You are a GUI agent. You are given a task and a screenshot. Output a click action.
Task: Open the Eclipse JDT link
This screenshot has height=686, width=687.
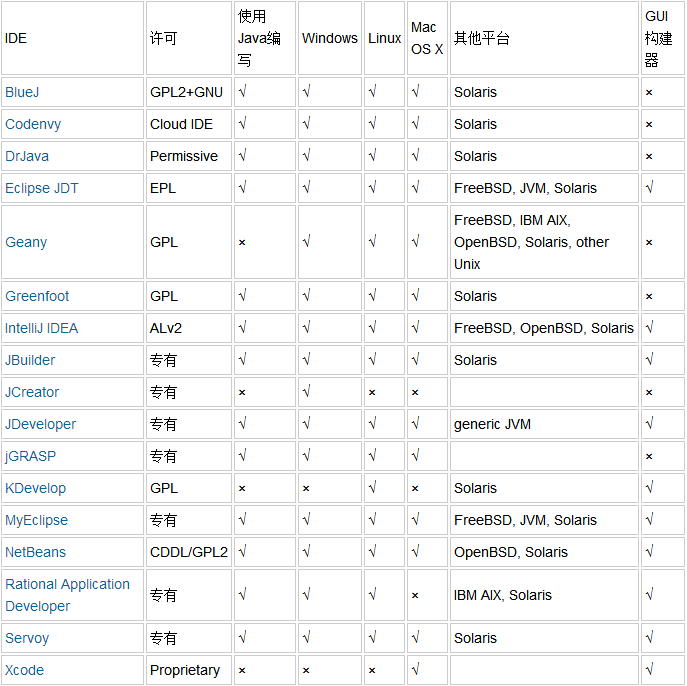42,188
